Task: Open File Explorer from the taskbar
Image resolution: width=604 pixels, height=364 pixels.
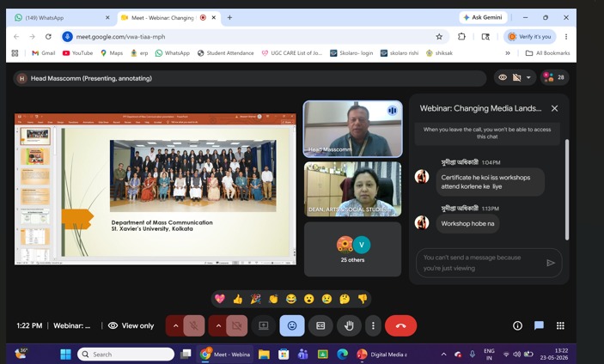Action: click(264, 354)
